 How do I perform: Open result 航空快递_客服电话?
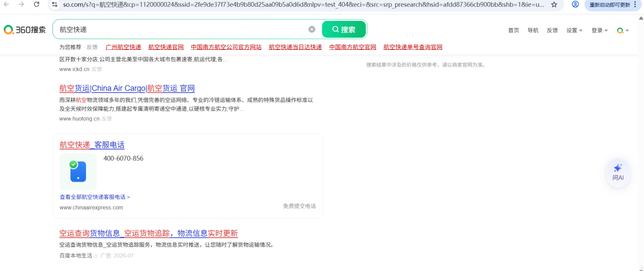point(92,145)
